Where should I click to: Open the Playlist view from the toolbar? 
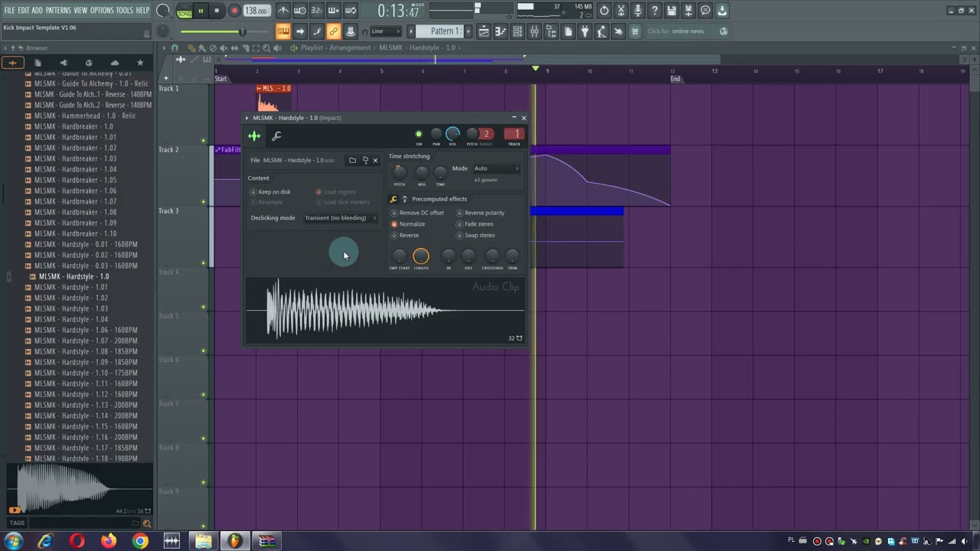pos(484,31)
